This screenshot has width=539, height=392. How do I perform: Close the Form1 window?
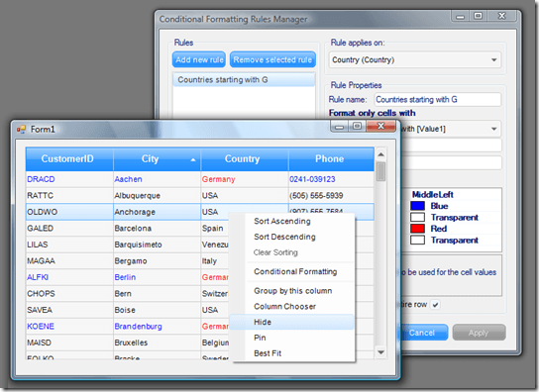pos(380,127)
